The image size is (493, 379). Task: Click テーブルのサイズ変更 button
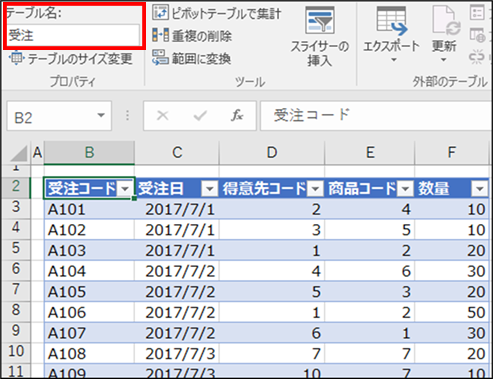[x=71, y=59]
